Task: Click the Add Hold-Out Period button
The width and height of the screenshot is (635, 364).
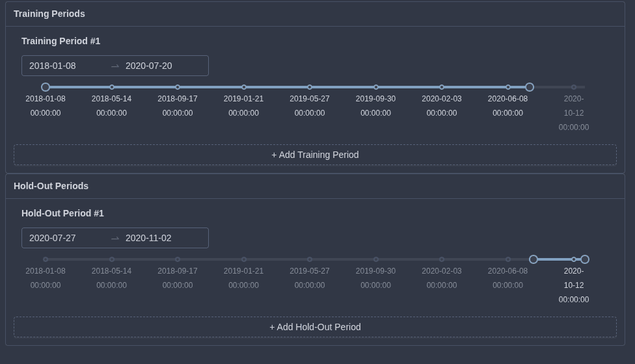Action: tap(315, 327)
